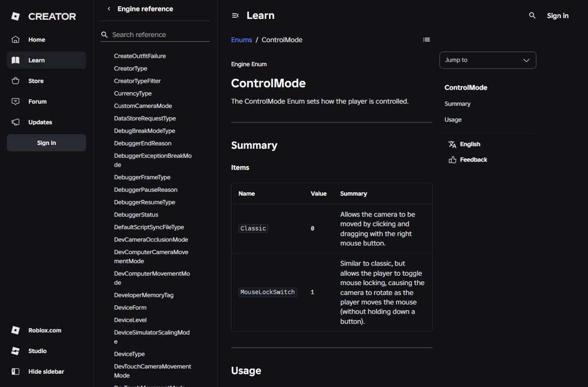Viewport: 588px width, 387px height.
Task: Click the Learn header title
Action: pyautogui.click(x=260, y=16)
